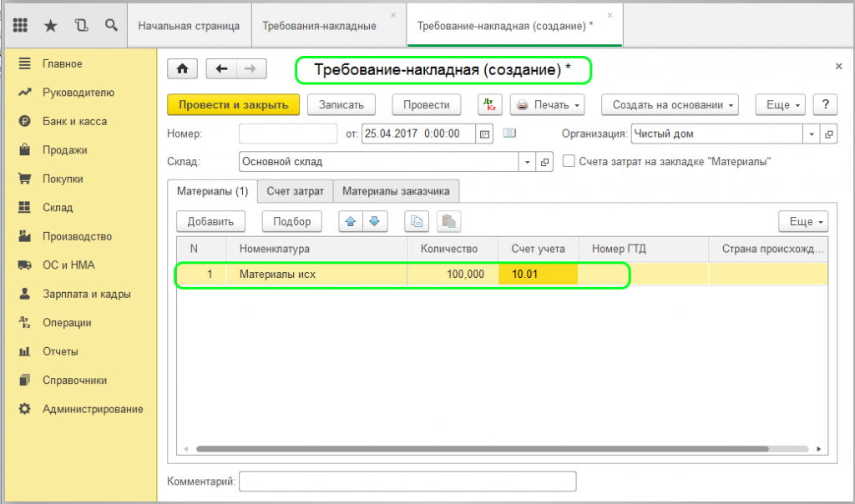Switch to 'Материалы заказчика' tab

pos(396,191)
